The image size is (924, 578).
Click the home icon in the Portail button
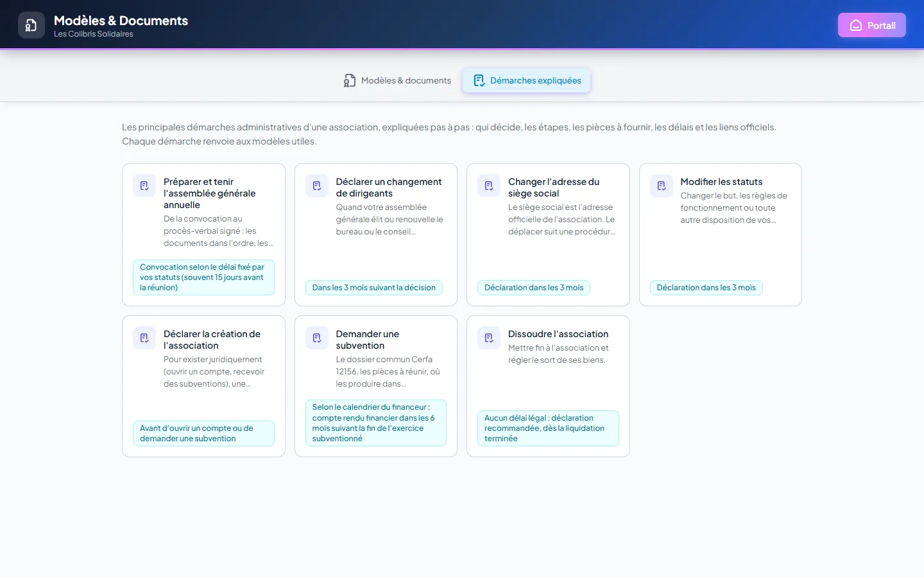[x=856, y=25]
